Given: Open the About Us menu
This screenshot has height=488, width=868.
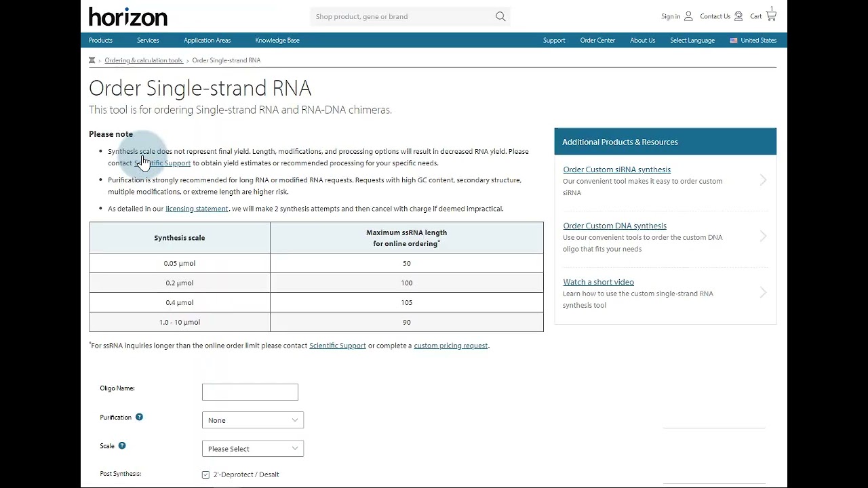Looking at the screenshot, I should click(x=642, y=40).
